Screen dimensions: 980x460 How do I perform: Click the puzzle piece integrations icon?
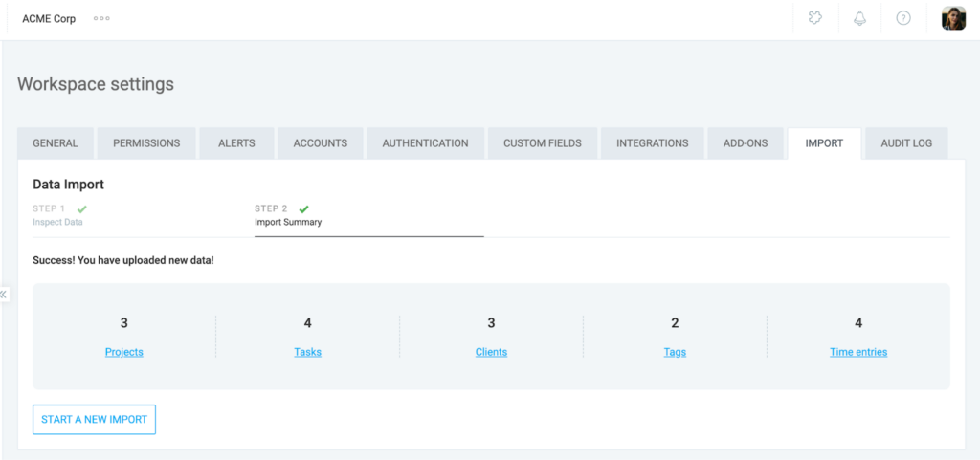[x=815, y=18]
